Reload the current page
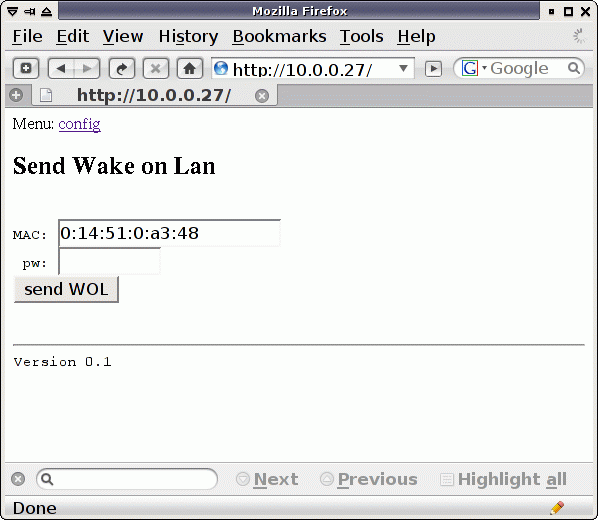Viewport: 598px width, 520px height. coord(122,69)
